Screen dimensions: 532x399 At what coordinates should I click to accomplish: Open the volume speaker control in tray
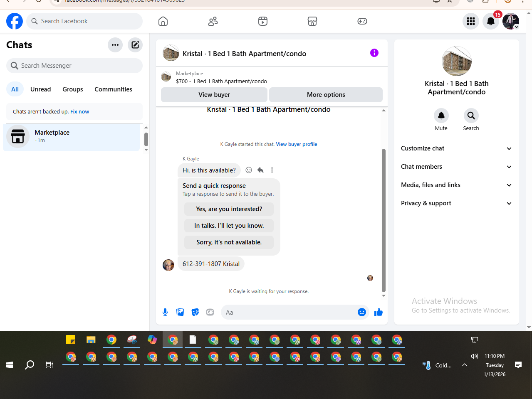click(x=474, y=356)
